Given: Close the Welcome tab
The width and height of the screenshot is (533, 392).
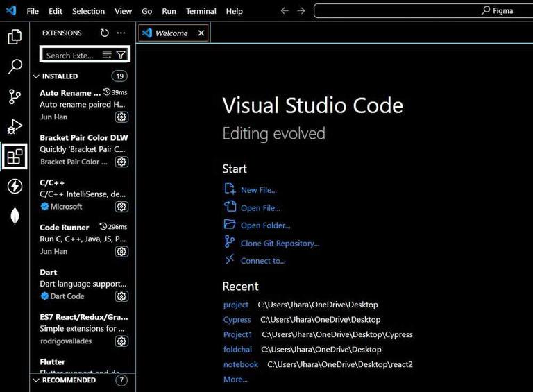Looking at the screenshot, I should 201,33.
